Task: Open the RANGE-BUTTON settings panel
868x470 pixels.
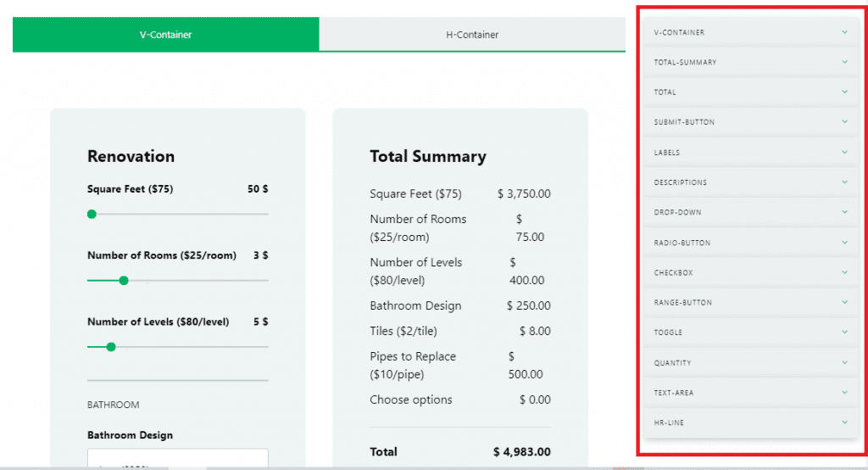Action: [750, 302]
